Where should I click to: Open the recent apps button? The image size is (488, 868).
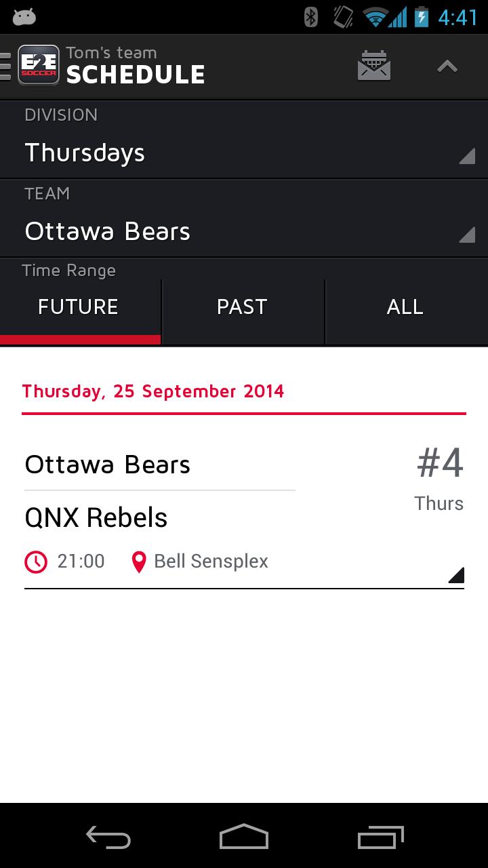tap(380, 837)
